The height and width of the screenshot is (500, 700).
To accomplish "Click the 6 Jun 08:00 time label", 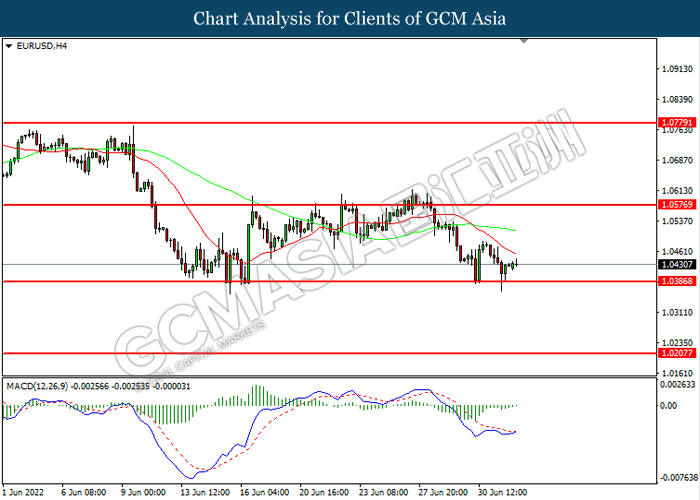I will pyautogui.click(x=83, y=492).
